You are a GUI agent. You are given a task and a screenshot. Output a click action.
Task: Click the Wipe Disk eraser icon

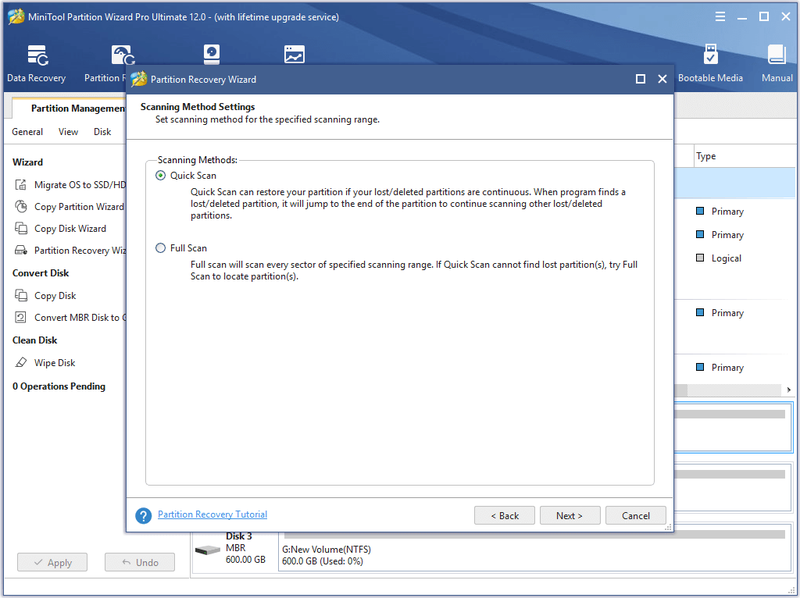(21, 362)
